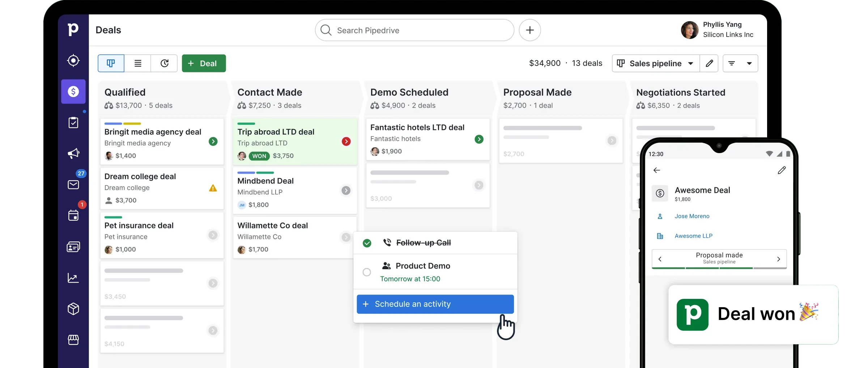Image resolution: width=868 pixels, height=368 pixels.
Task: Switch to deals list view
Action: [138, 63]
